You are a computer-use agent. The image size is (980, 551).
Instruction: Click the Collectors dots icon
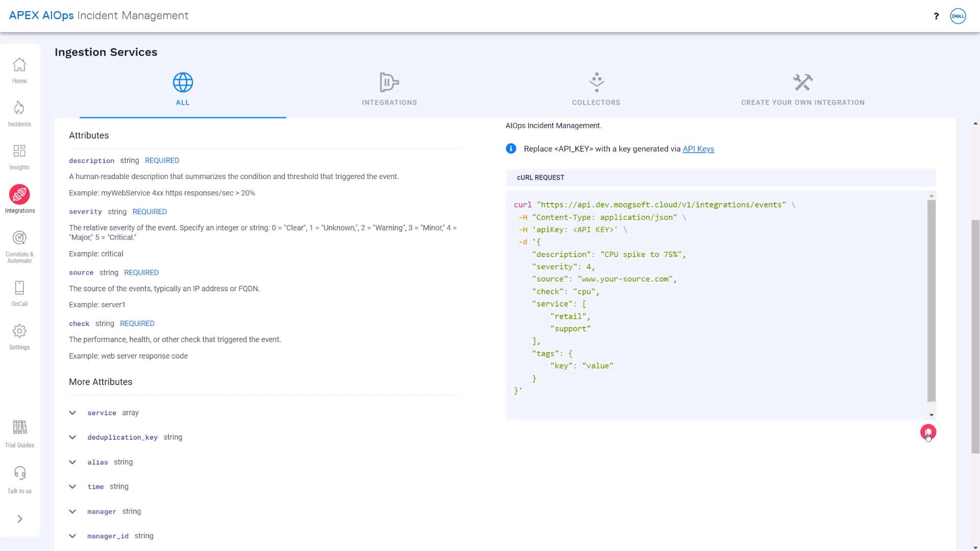[596, 82]
